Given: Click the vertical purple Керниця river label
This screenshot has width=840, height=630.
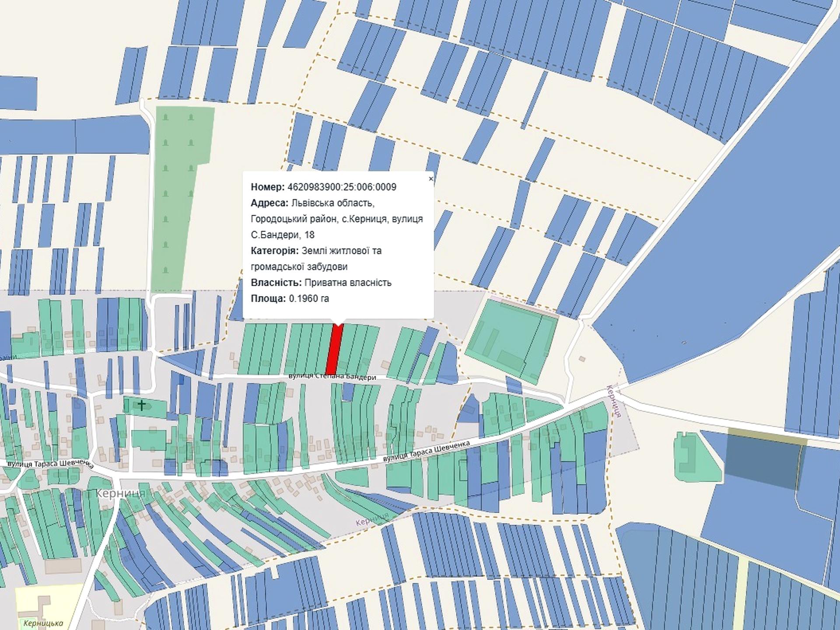Looking at the screenshot, I should tap(614, 401).
